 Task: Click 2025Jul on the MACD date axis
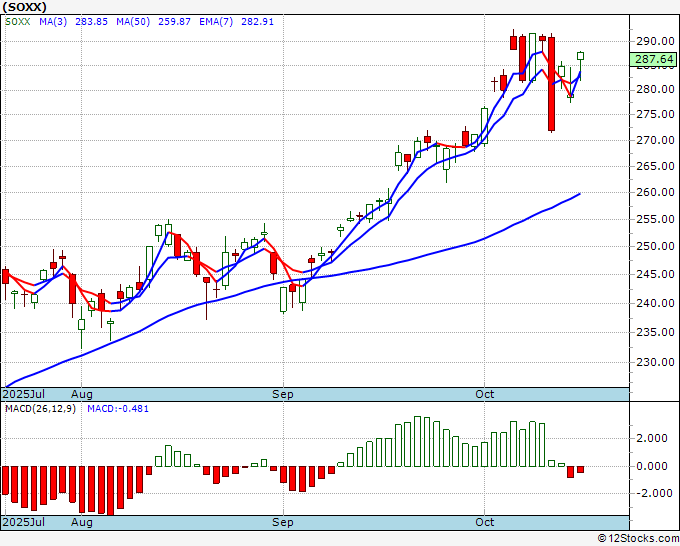click(23, 522)
